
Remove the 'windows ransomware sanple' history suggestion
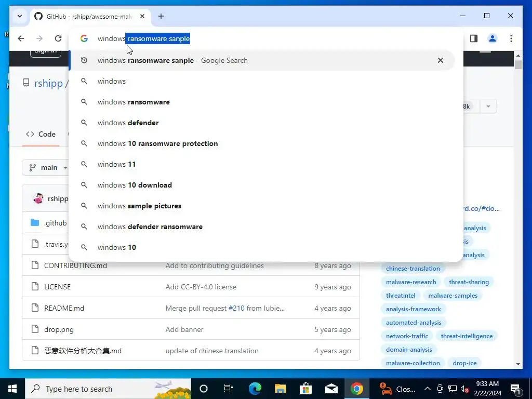pos(441,60)
